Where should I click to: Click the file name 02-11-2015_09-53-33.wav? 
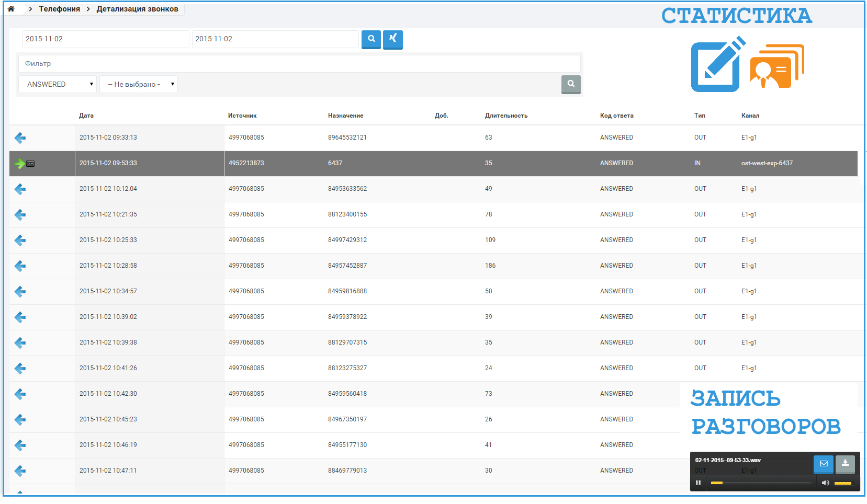pyautogui.click(x=728, y=460)
